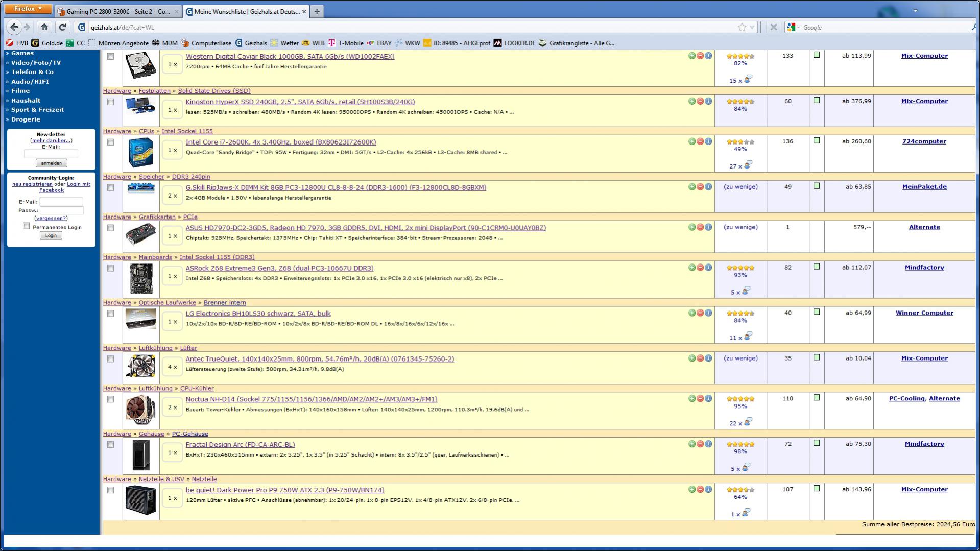
Task: Click the Noctua NH-D14 product thumbnail
Action: pyautogui.click(x=141, y=411)
